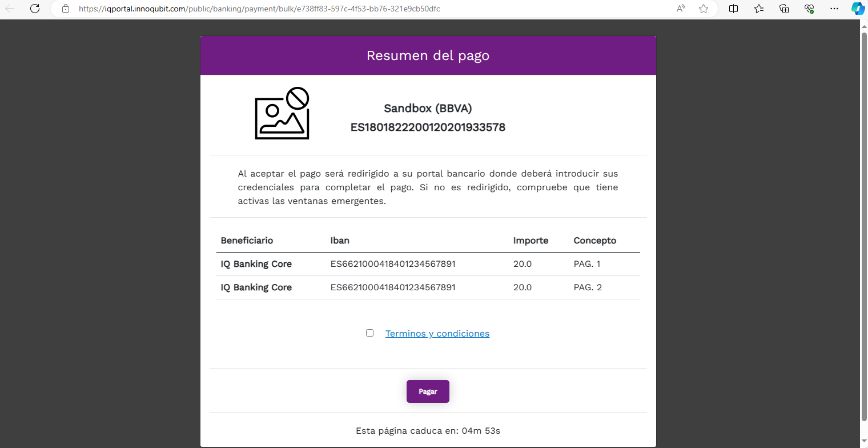Open the Collections panel
868x448 pixels.
pyautogui.click(x=784, y=9)
